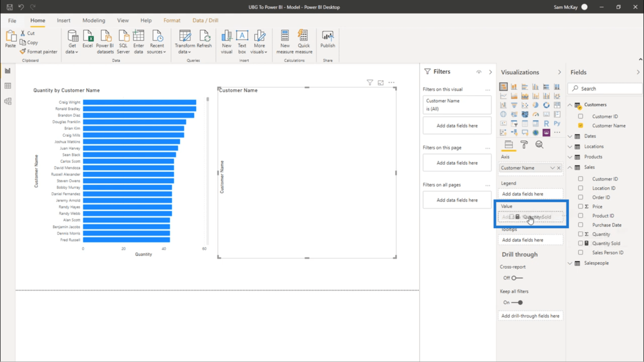The width and height of the screenshot is (644, 362).
Task: Click the Excel data source button
Action: point(88,39)
